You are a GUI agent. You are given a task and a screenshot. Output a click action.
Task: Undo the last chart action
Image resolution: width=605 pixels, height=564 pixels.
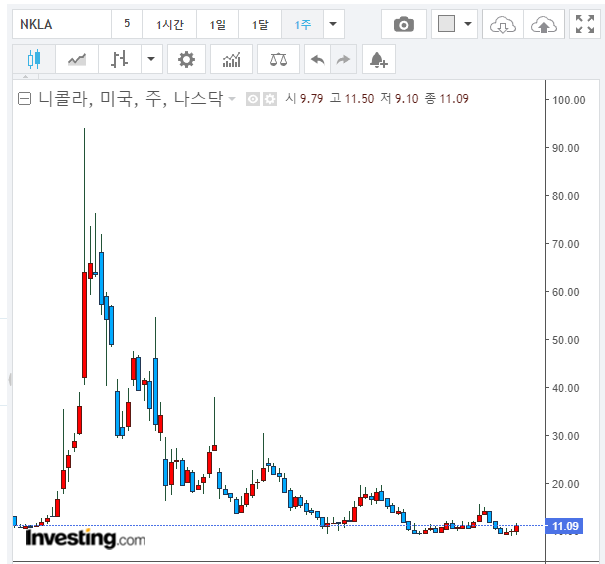coord(318,59)
